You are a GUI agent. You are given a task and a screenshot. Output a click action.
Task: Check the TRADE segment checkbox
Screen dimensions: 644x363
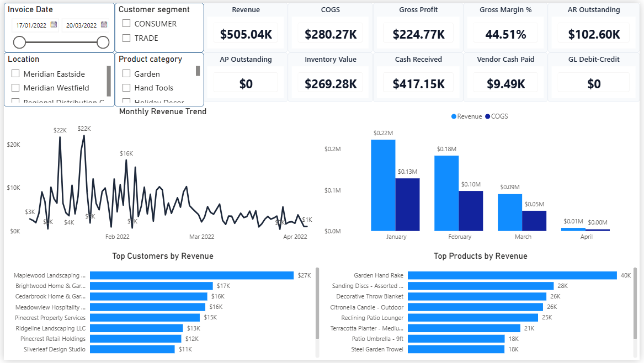[126, 38]
